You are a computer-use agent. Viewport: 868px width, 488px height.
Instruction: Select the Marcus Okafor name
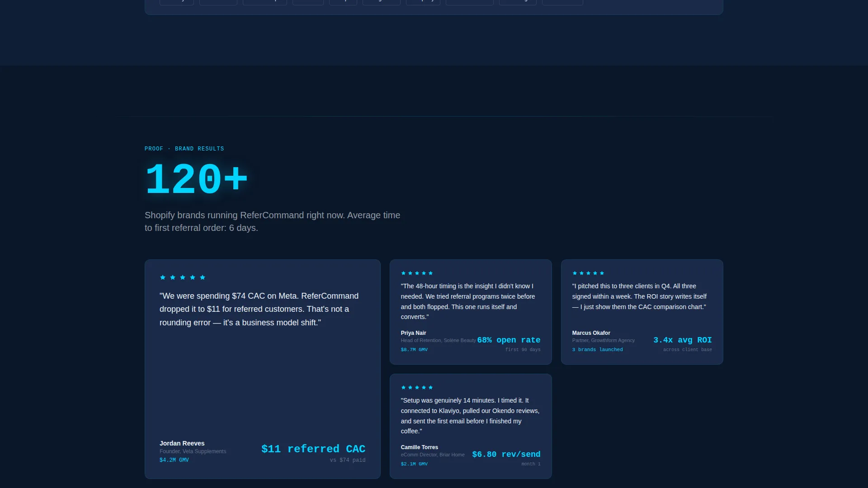tap(591, 333)
